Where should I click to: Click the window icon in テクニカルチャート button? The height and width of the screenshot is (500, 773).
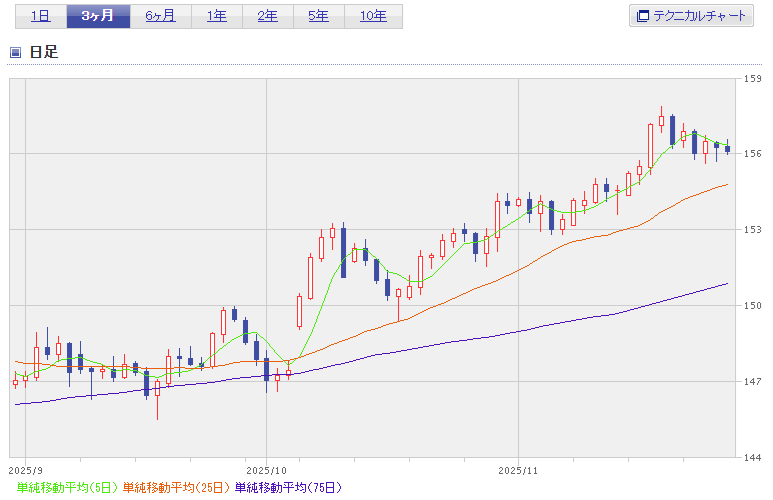pyautogui.click(x=642, y=16)
